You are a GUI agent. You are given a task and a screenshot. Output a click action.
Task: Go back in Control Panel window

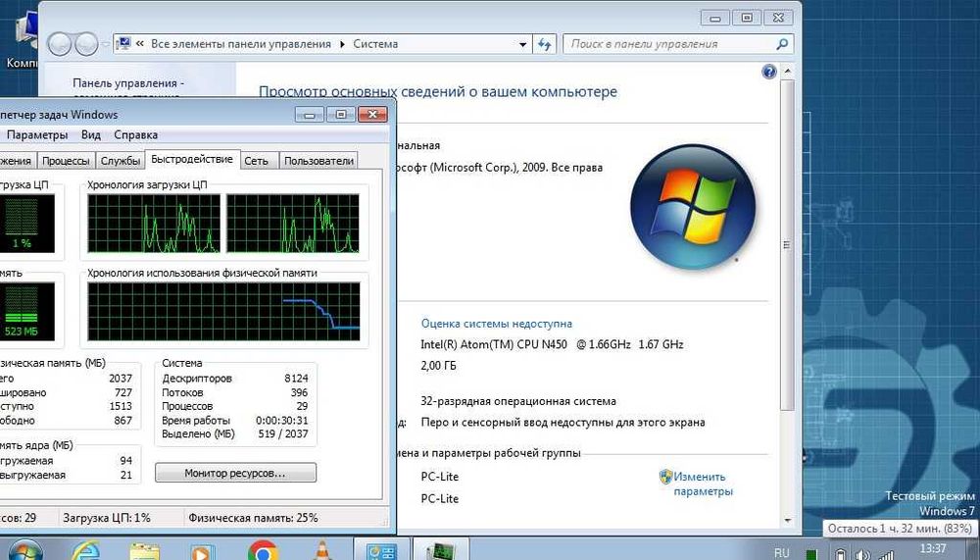pos(60,44)
